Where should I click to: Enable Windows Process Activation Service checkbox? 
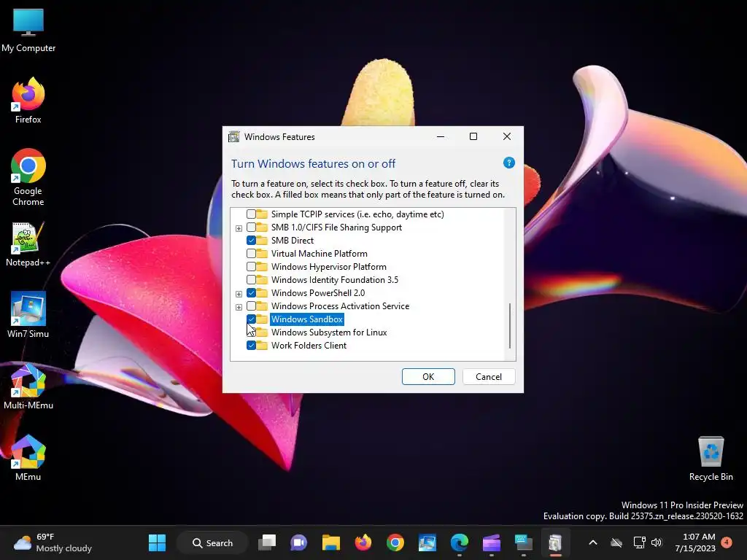(x=251, y=306)
